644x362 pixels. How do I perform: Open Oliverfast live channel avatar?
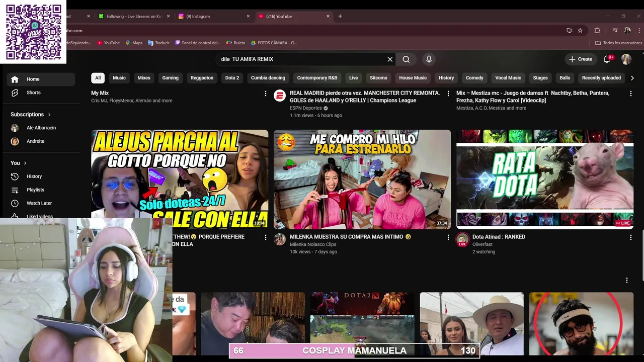click(x=462, y=240)
